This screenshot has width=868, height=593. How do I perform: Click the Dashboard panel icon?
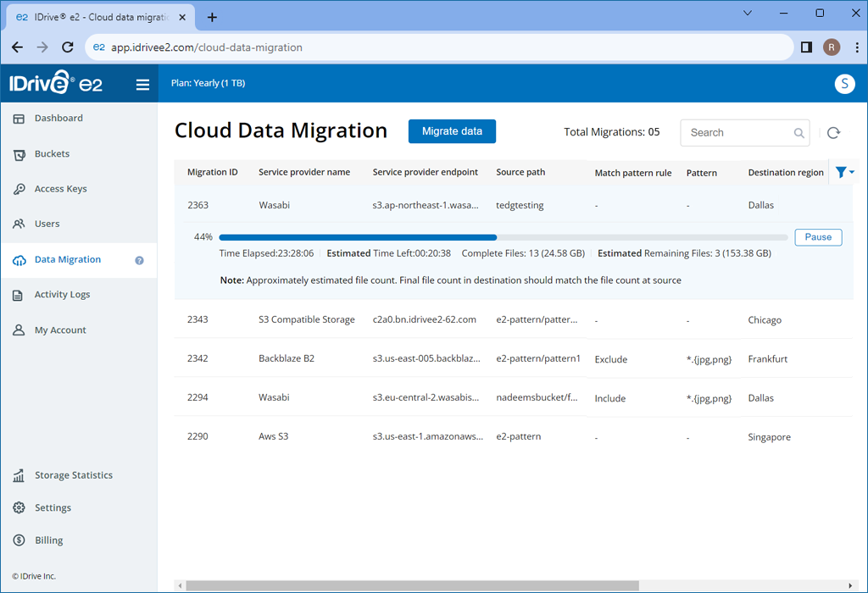(x=19, y=119)
